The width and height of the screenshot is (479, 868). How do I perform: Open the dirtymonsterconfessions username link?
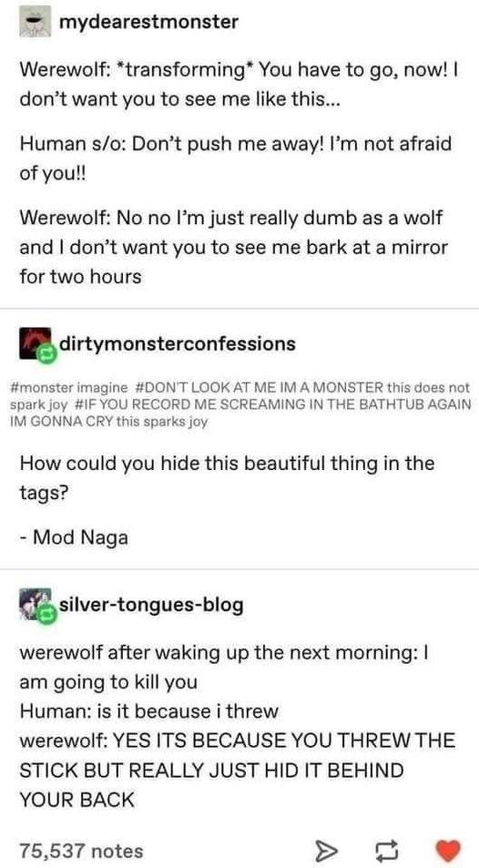click(178, 343)
